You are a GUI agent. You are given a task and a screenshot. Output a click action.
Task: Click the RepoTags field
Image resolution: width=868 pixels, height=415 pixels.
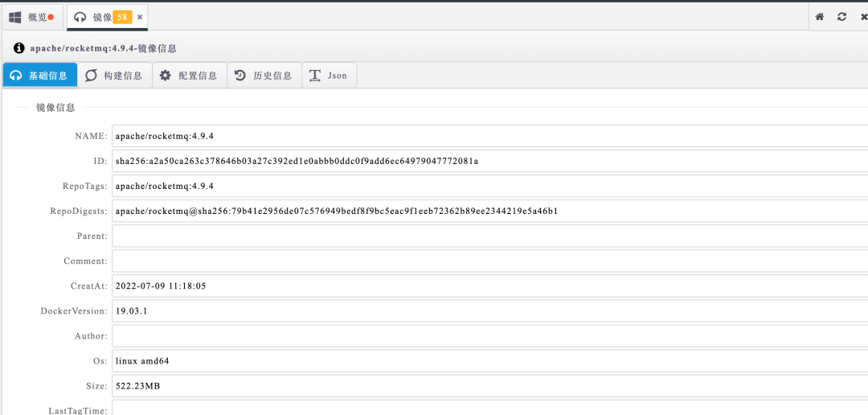[490, 186]
